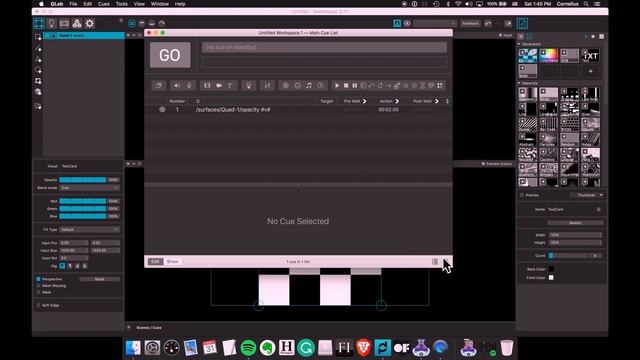
Task: Select the surfaces/Quad-1/opacity cue row
Action: point(298,109)
